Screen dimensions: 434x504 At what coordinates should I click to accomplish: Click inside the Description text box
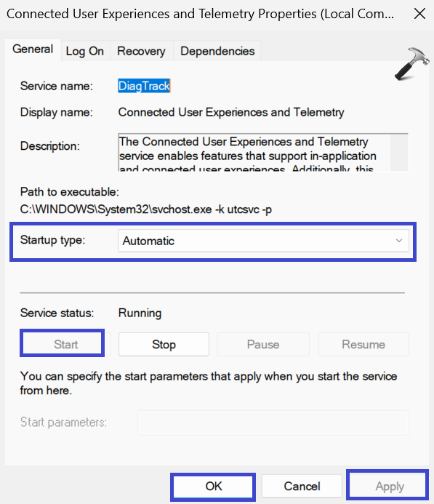tap(254, 153)
